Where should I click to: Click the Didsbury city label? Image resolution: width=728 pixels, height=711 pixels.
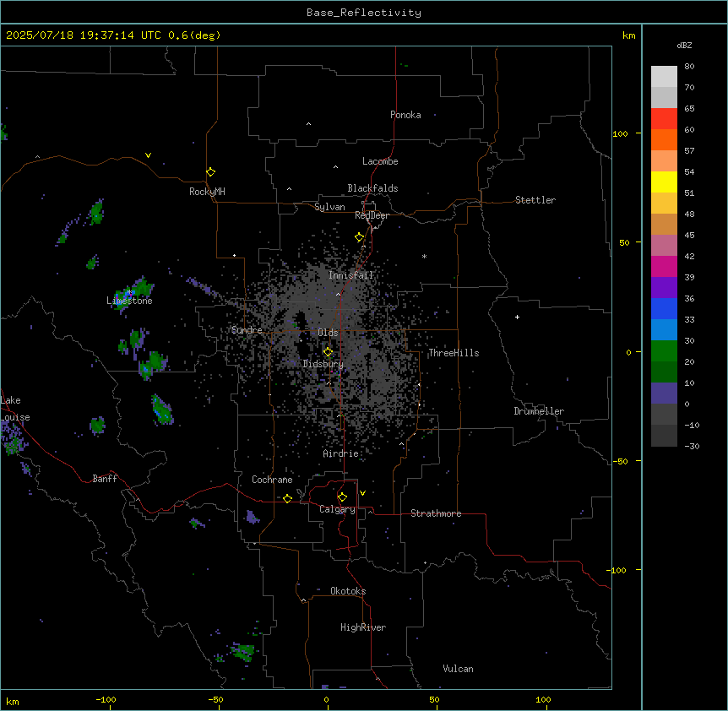tap(323, 364)
